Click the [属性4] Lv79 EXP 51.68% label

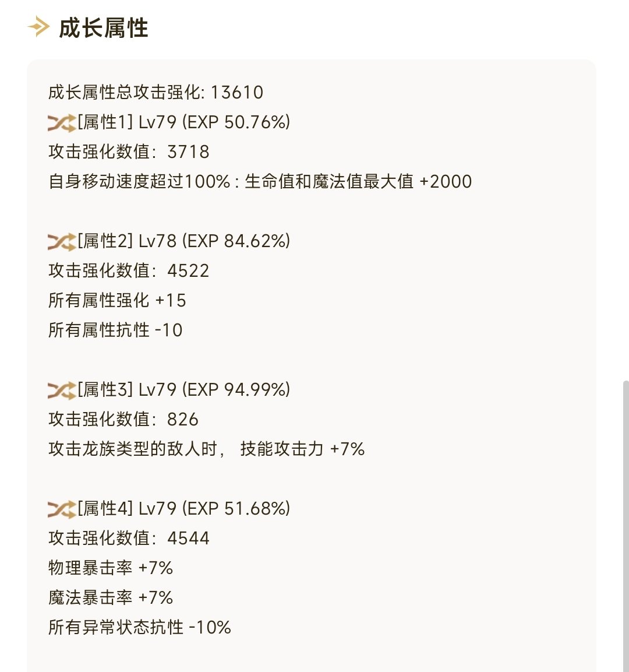click(x=183, y=508)
